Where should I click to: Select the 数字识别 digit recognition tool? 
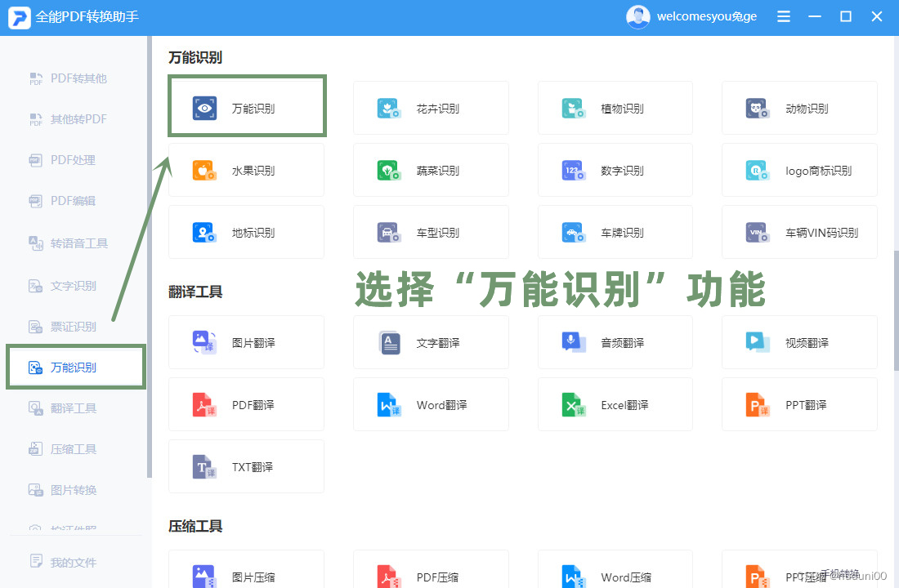[615, 169]
